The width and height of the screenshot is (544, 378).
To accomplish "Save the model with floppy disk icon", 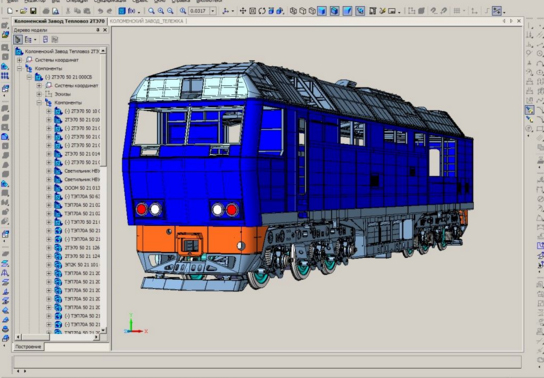I will coord(33,11).
